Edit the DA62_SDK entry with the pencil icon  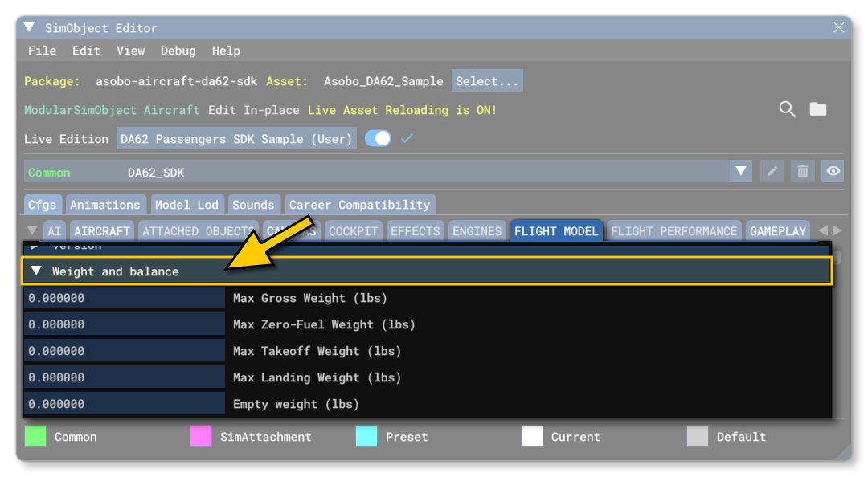(x=772, y=171)
